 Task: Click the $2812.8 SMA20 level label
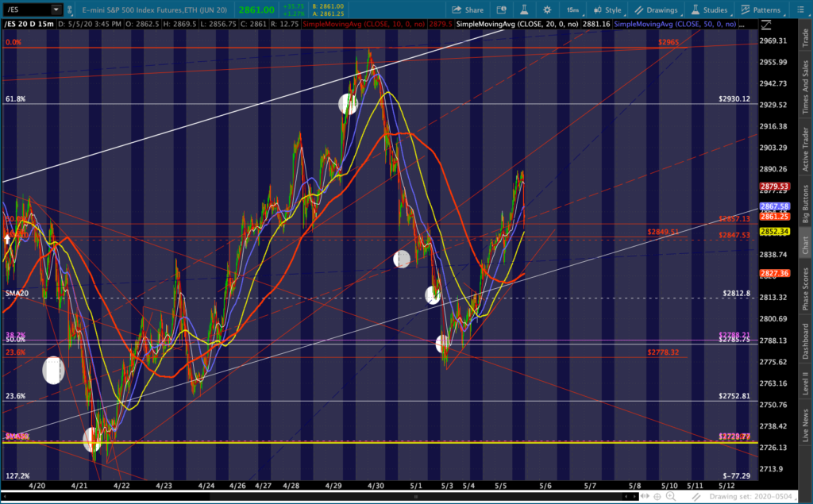click(x=736, y=293)
